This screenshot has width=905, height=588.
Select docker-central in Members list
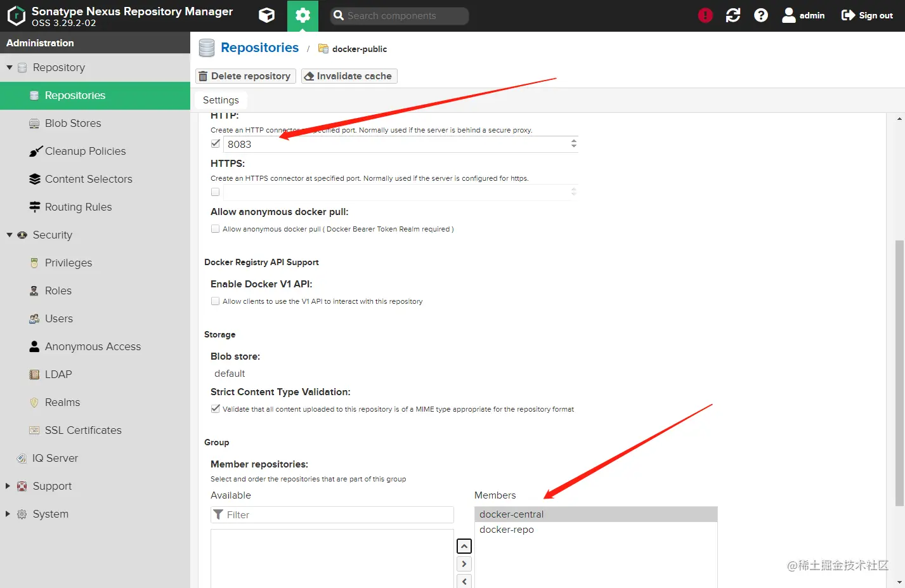pos(596,514)
